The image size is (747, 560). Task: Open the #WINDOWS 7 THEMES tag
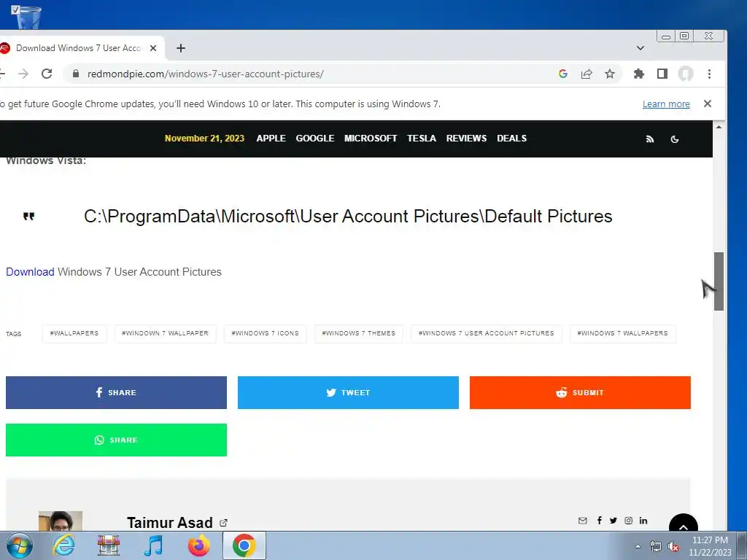pyautogui.click(x=358, y=333)
